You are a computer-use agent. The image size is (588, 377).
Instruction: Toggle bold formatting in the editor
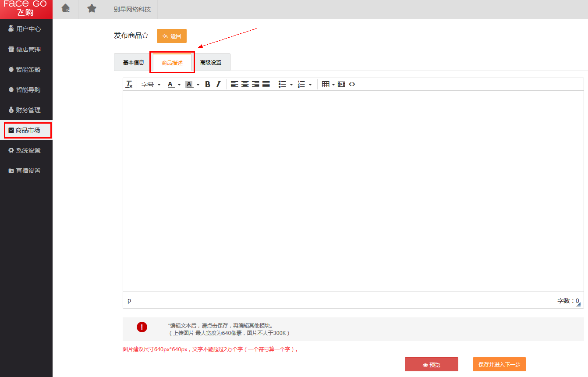208,84
